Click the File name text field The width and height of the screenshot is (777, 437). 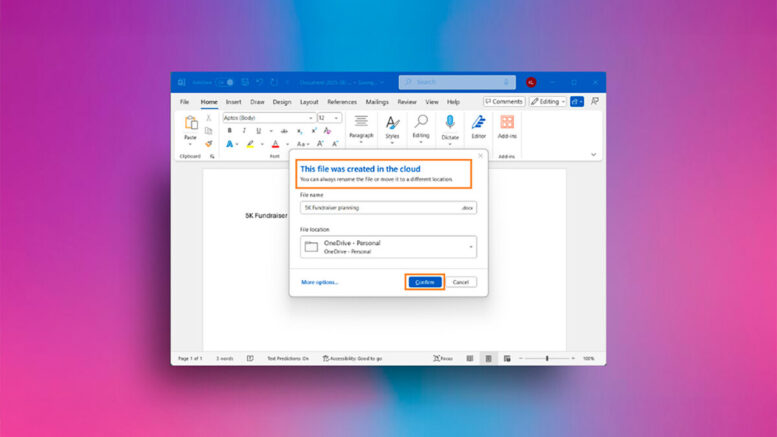point(380,208)
